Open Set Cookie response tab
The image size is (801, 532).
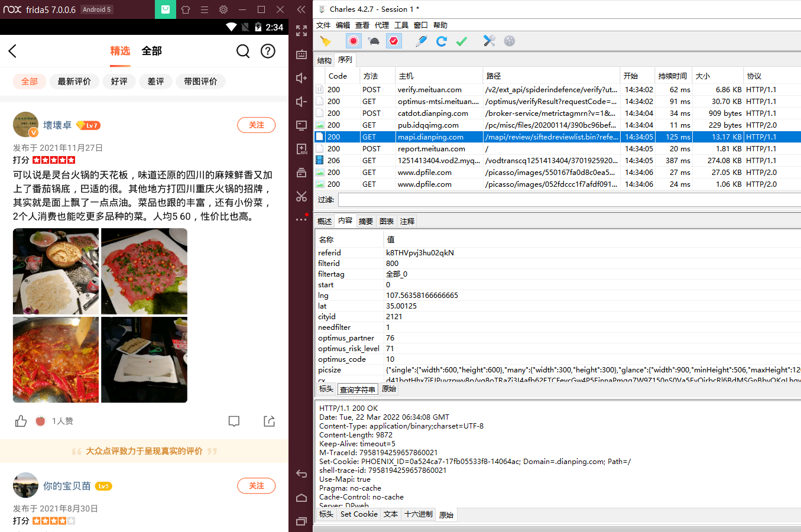[359, 514]
